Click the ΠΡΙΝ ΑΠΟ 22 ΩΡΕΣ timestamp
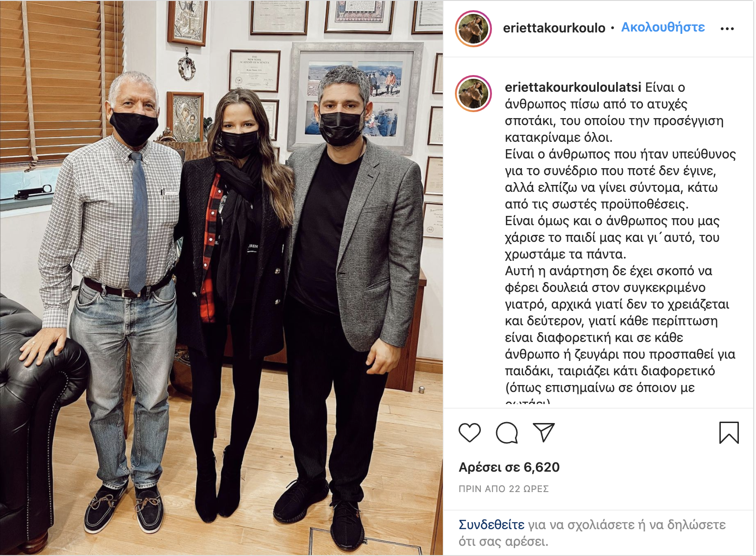This screenshot has height=556, width=756. pyautogui.click(x=504, y=489)
